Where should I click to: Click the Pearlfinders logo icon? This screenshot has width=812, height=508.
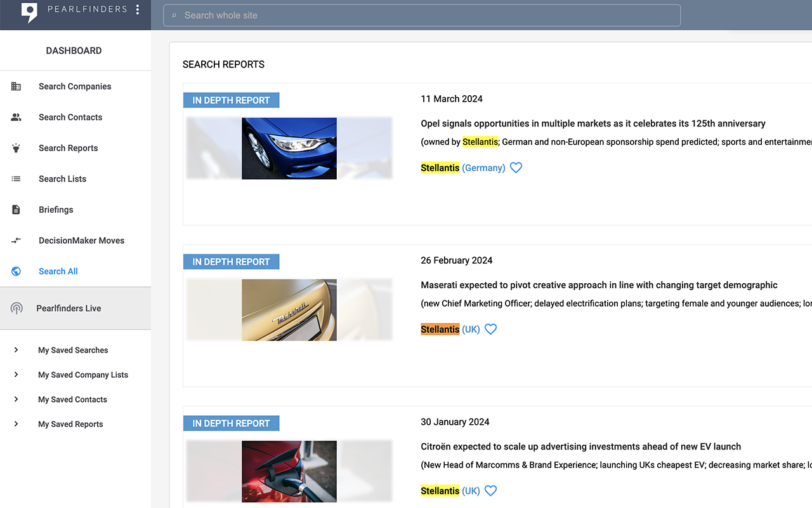29,13
